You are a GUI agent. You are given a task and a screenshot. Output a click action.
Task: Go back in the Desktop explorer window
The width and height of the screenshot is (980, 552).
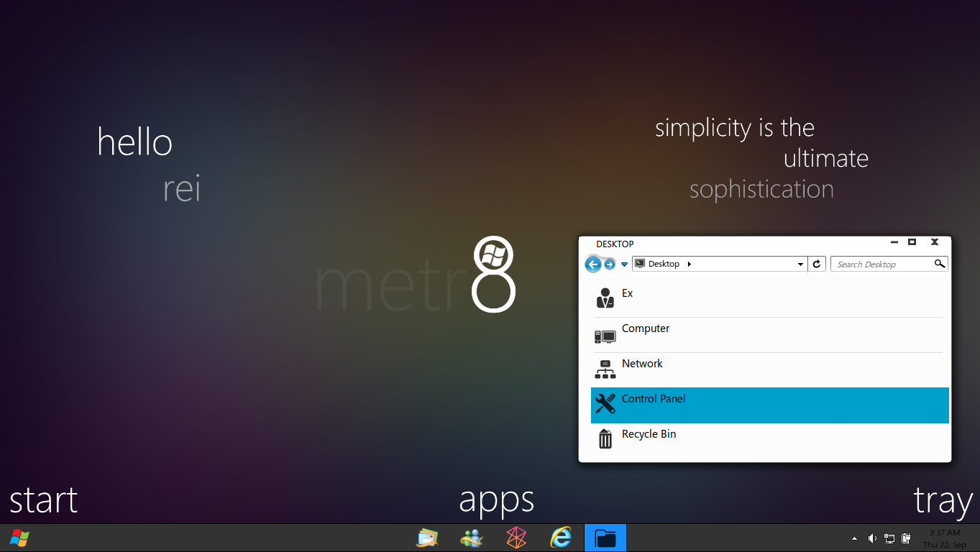[593, 264]
